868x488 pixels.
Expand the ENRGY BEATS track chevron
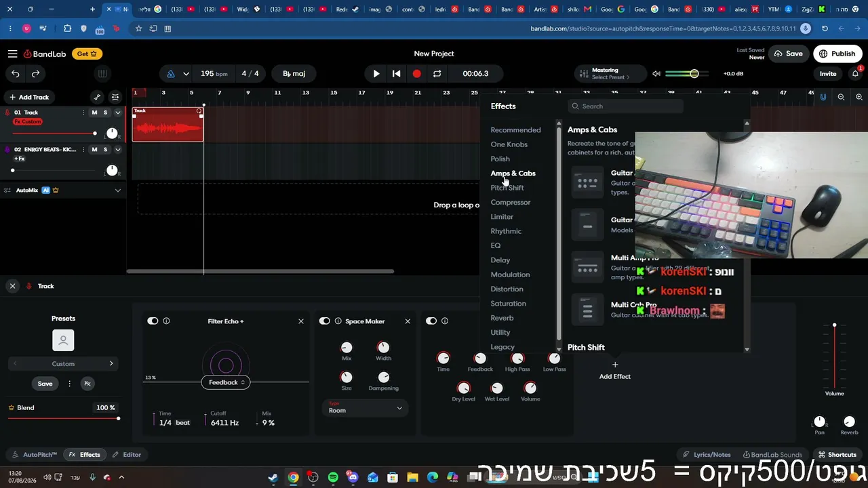coord(117,149)
